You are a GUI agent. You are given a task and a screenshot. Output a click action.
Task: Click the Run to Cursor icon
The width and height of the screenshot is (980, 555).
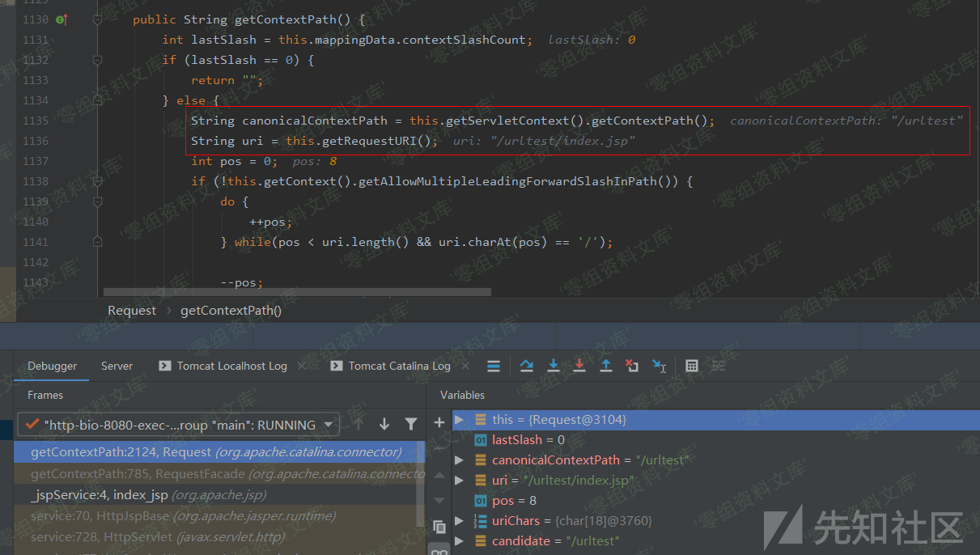pyautogui.click(x=660, y=366)
